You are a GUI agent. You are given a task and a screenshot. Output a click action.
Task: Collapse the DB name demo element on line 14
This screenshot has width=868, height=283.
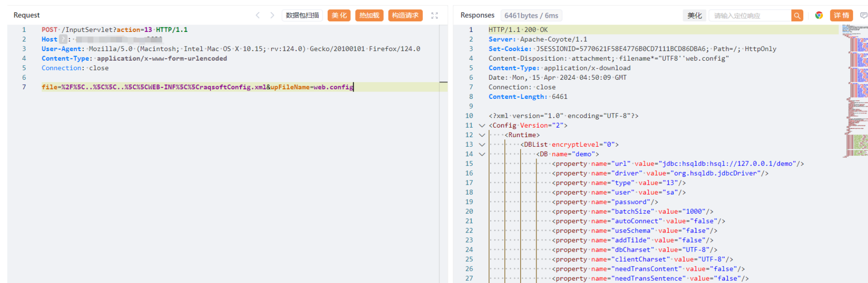point(482,154)
